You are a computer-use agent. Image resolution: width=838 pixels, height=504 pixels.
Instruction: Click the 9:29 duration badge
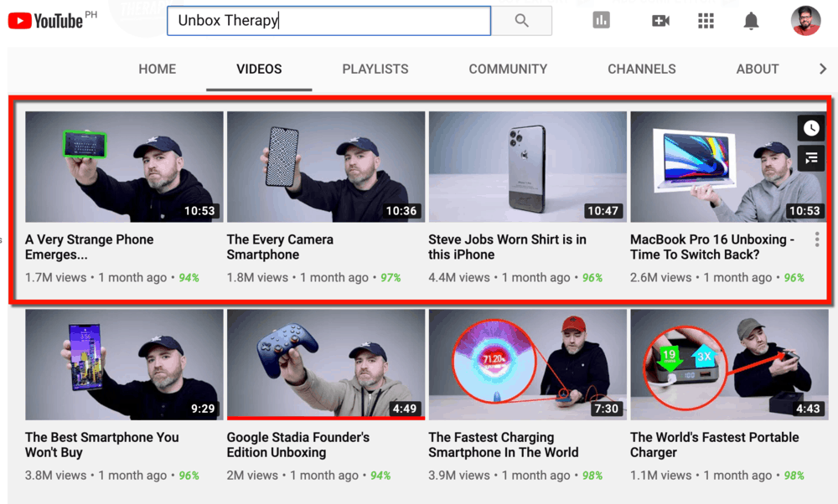tap(203, 409)
